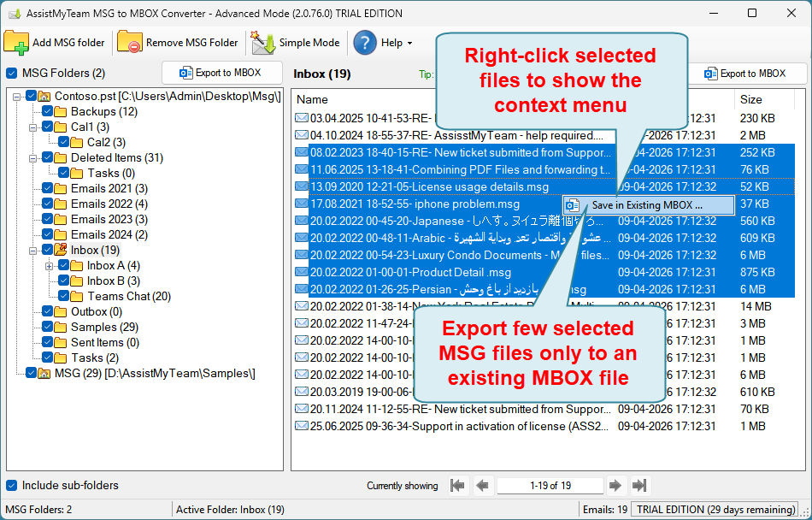The image size is (812, 520).
Task: Advance one page with the next arrow
Action: [616, 485]
